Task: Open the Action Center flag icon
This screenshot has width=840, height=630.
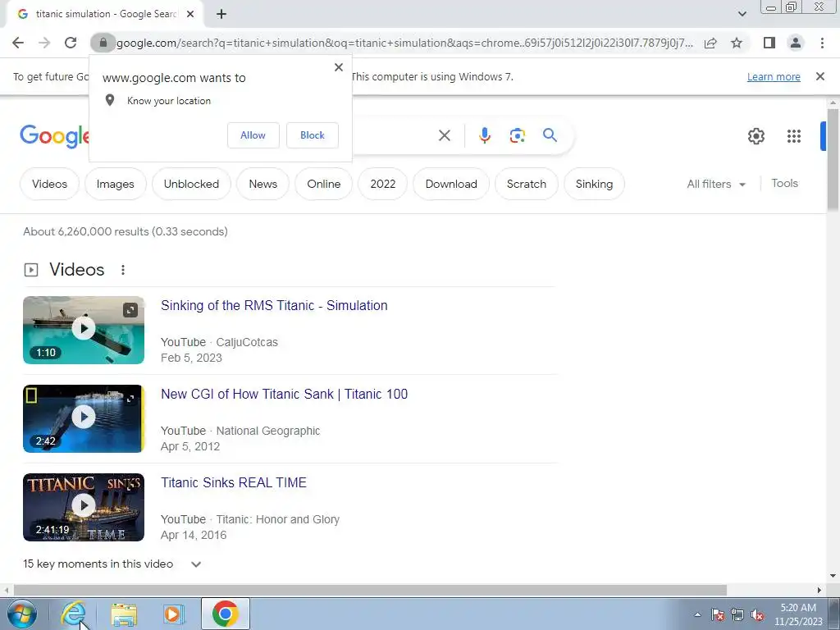Action: (x=718, y=614)
